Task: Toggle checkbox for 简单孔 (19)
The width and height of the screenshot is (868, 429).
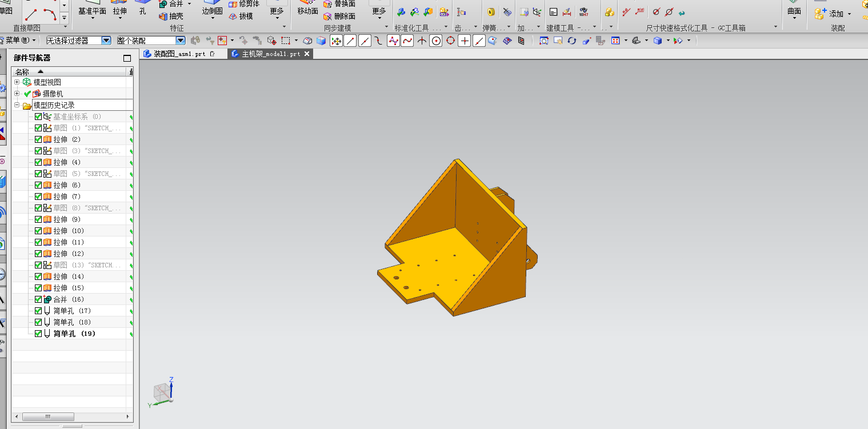Action: (x=38, y=334)
